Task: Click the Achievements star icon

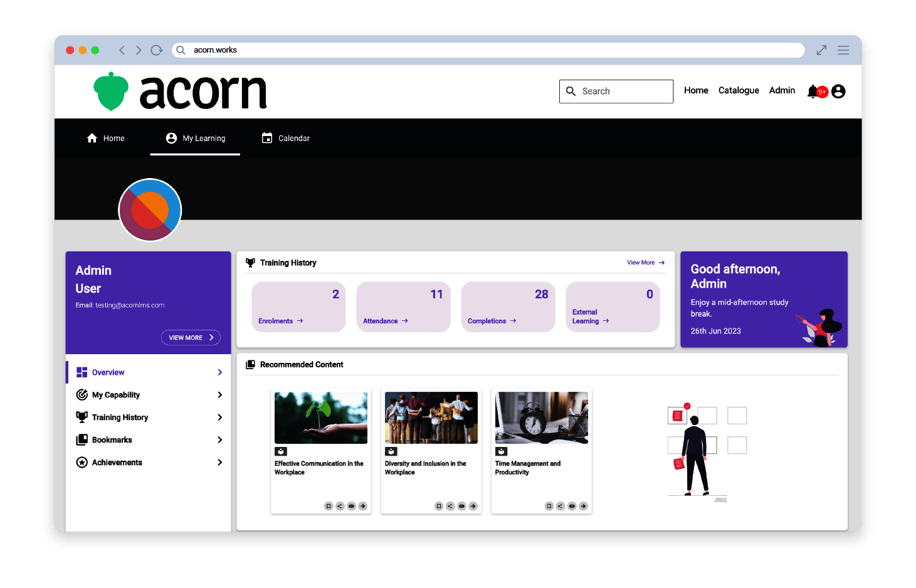Action: click(x=82, y=462)
